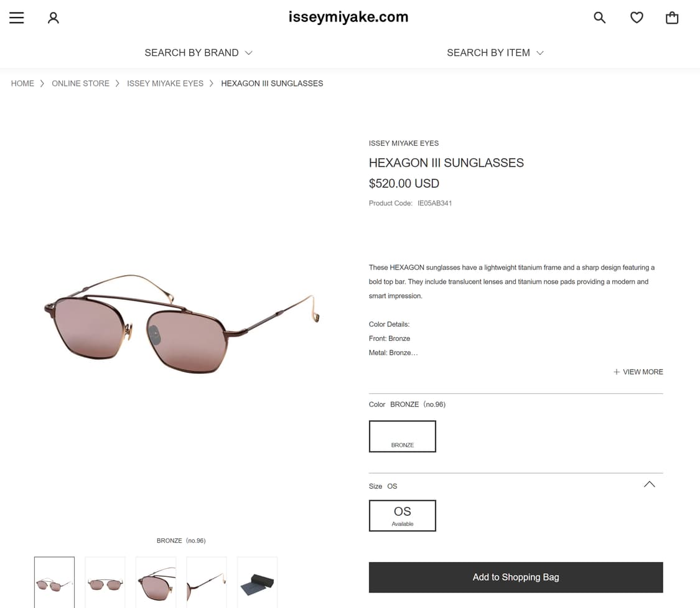The height and width of the screenshot is (608, 700).
Task: Open the ISSEY MIYAKE EYES breadcrumb
Action: coord(165,83)
